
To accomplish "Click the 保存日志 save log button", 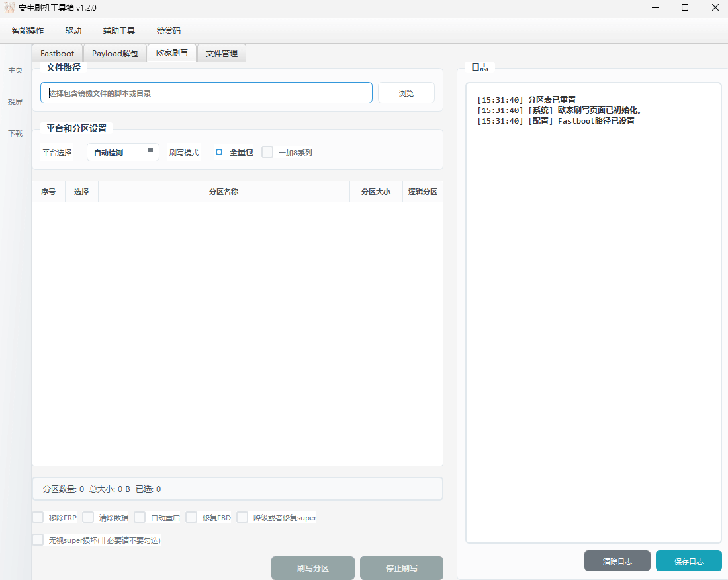I will (x=689, y=561).
